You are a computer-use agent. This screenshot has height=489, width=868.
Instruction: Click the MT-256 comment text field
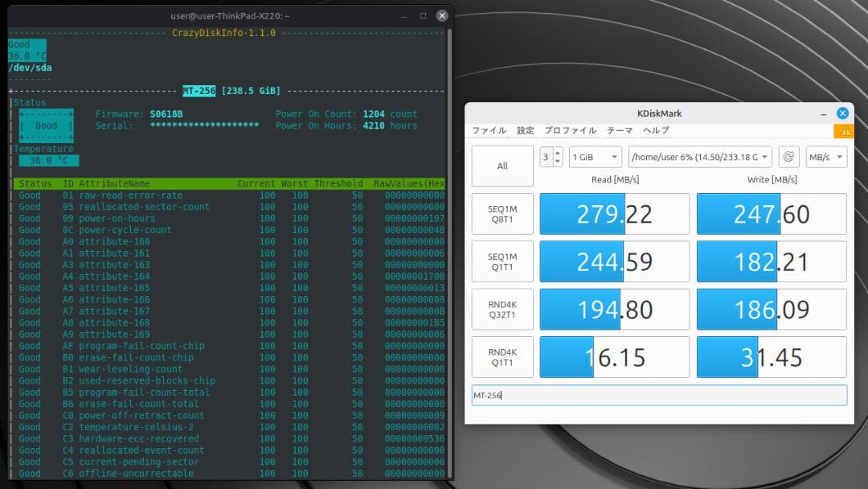pos(659,395)
